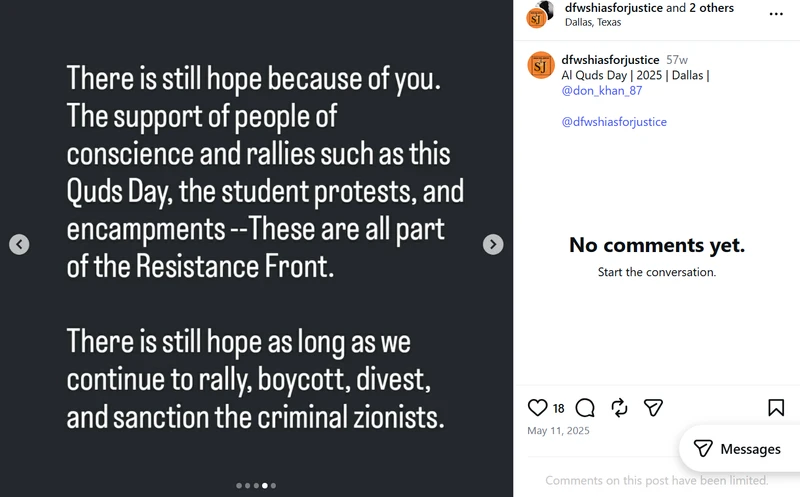Open the @don_khan_87 mention link
Image resolution: width=800 pixels, height=497 pixels.
point(602,91)
